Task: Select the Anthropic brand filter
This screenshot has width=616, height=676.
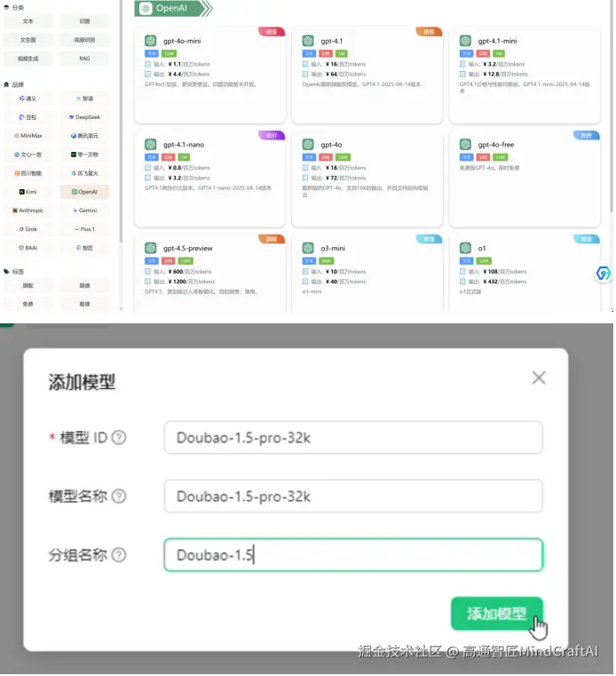Action: 28,211
